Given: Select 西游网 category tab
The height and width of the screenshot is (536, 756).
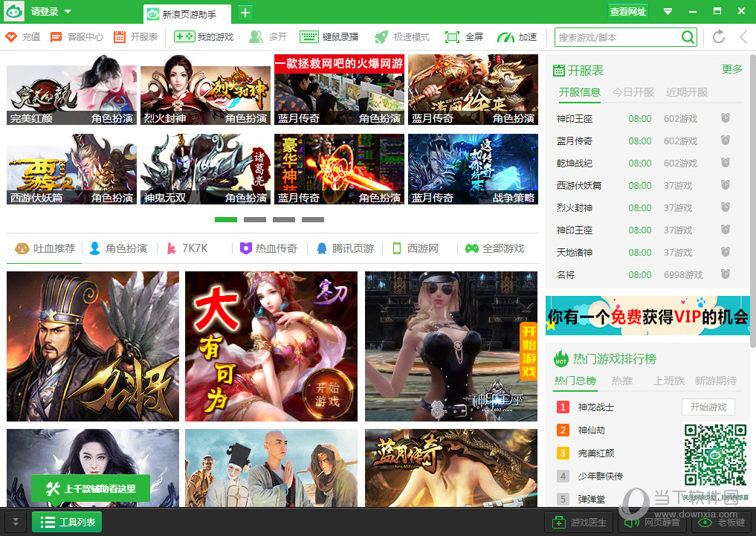Looking at the screenshot, I should pos(415,248).
